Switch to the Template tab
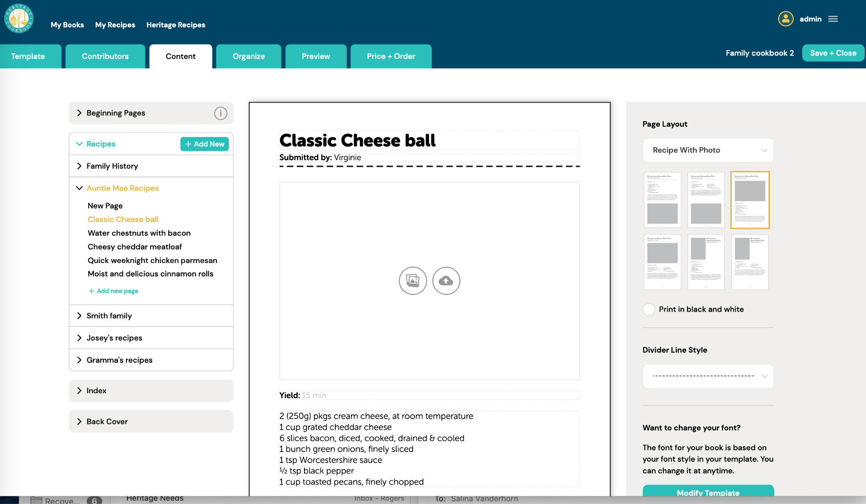 coord(28,56)
